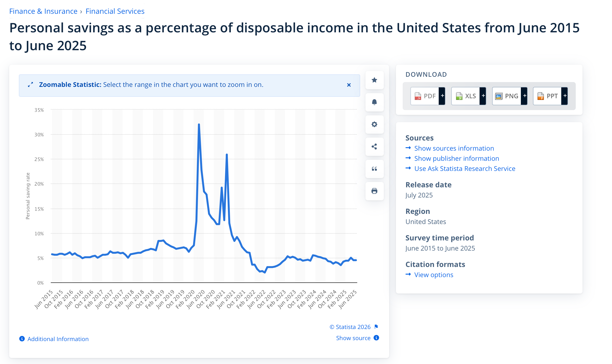Viewport: 612px width, 364px height.
Task: Expand Additional Information section
Action: tap(58, 339)
